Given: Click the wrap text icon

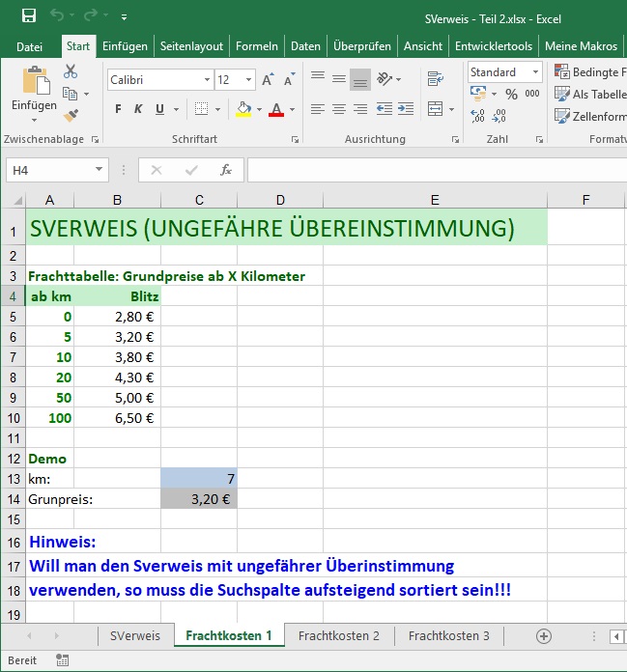Looking at the screenshot, I should coord(436,79).
